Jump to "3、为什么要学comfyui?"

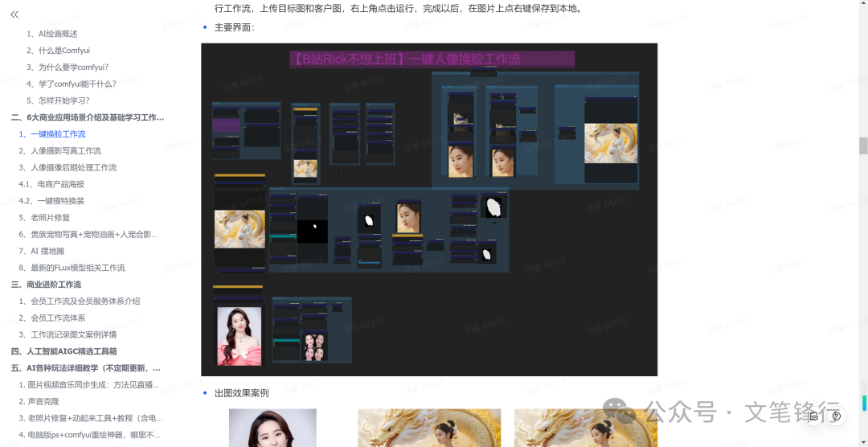(68, 68)
